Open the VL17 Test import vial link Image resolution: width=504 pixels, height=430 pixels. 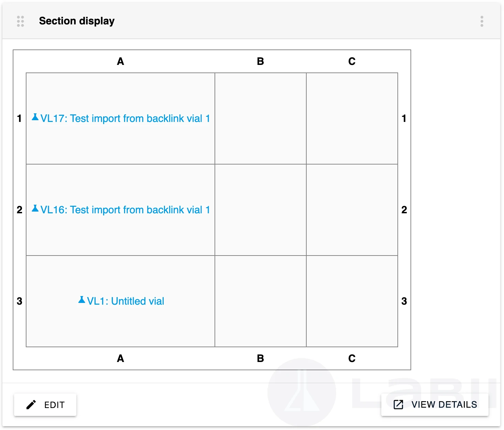125,118
